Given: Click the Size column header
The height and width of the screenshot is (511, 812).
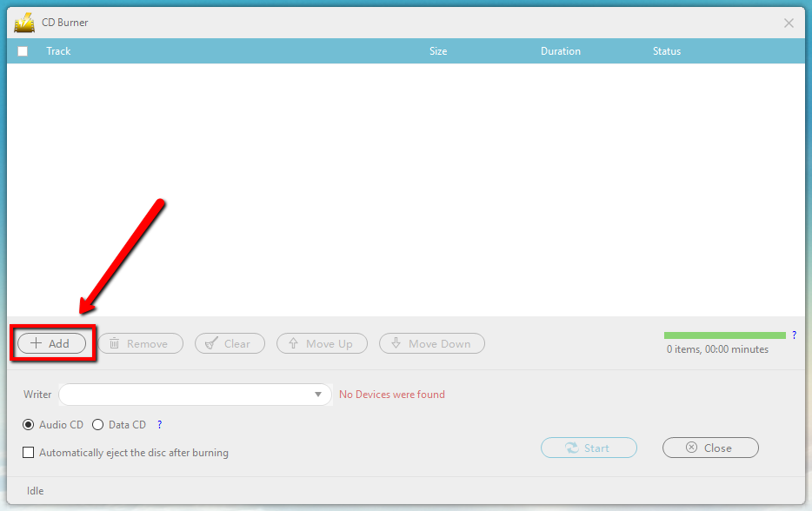Looking at the screenshot, I should [x=438, y=51].
